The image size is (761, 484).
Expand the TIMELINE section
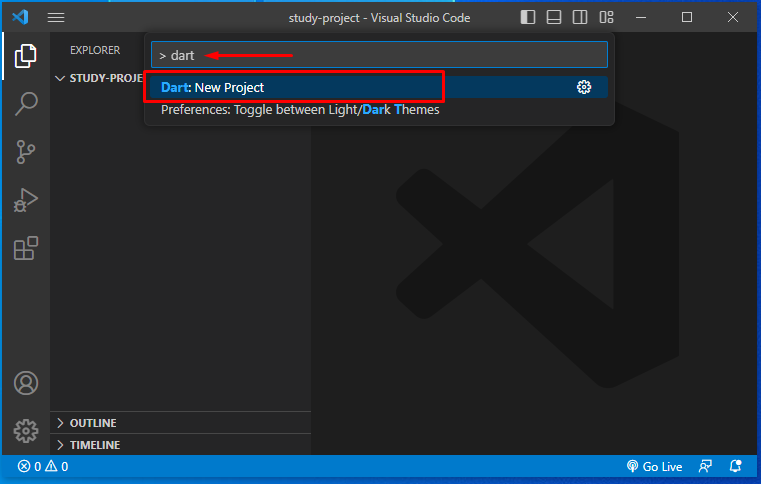pyautogui.click(x=181, y=445)
